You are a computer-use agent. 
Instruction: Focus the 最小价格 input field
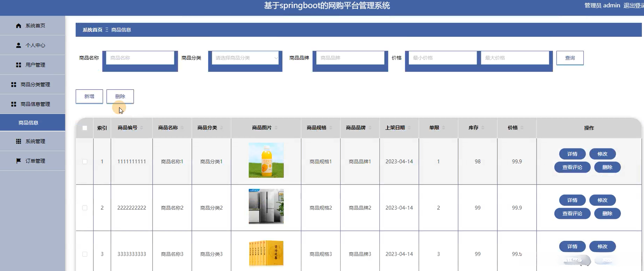tap(443, 58)
